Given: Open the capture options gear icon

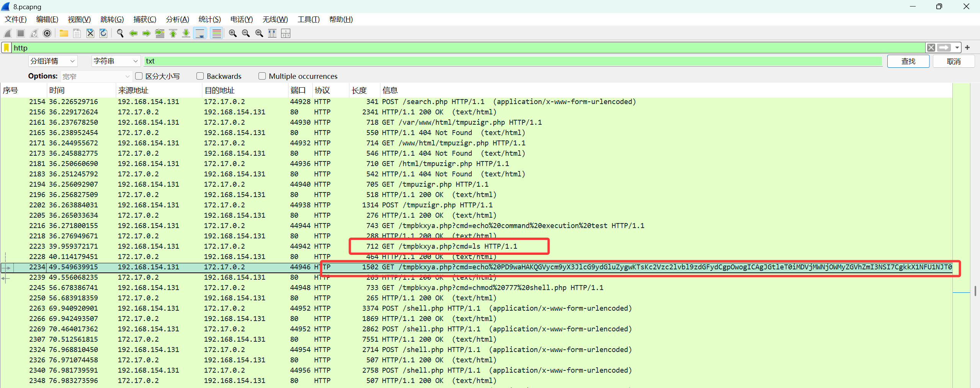Looking at the screenshot, I should pos(47,34).
